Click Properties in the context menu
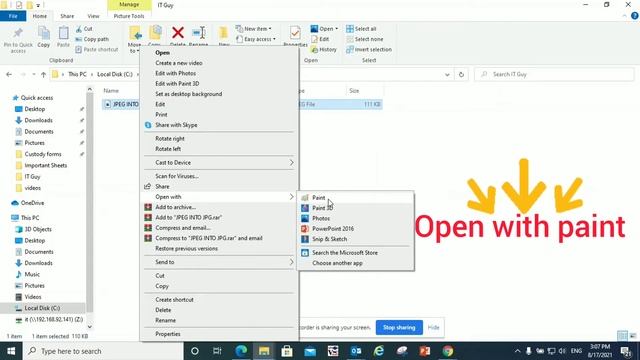This screenshot has height=360, width=640. pos(219,334)
